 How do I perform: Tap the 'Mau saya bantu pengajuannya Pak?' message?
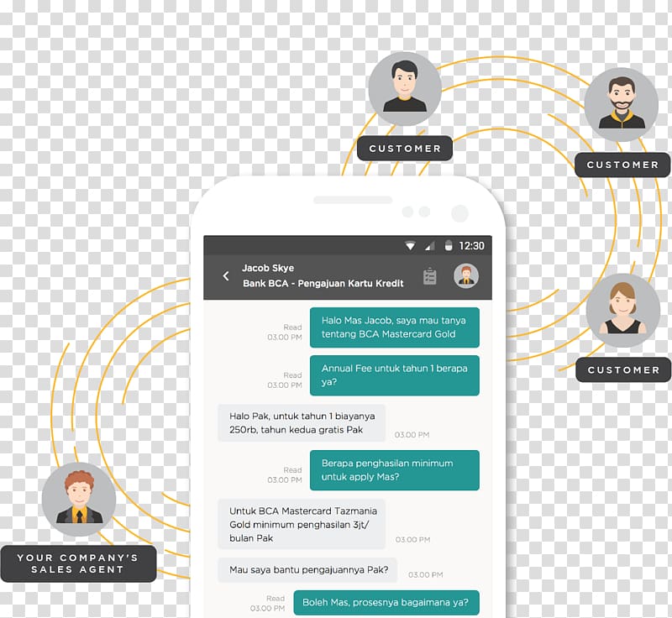pos(307,570)
